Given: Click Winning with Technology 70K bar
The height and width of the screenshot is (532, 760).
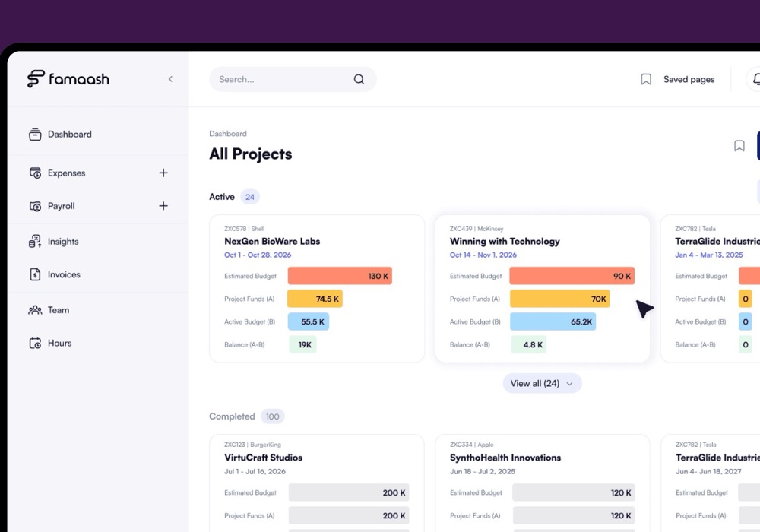Looking at the screenshot, I should coord(560,299).
